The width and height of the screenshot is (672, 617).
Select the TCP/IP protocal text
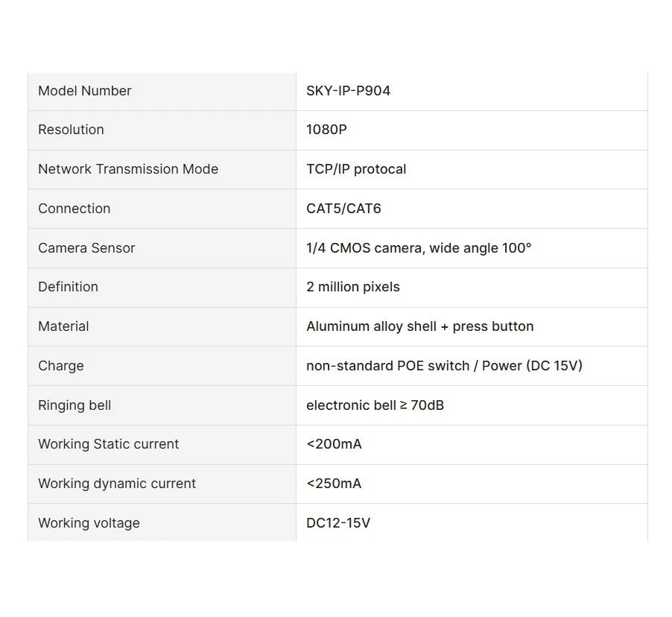click(x=356, y=169)
